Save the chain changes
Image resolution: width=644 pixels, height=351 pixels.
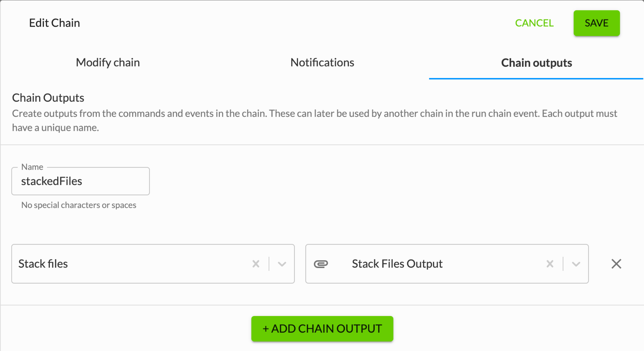click(597, 23)
